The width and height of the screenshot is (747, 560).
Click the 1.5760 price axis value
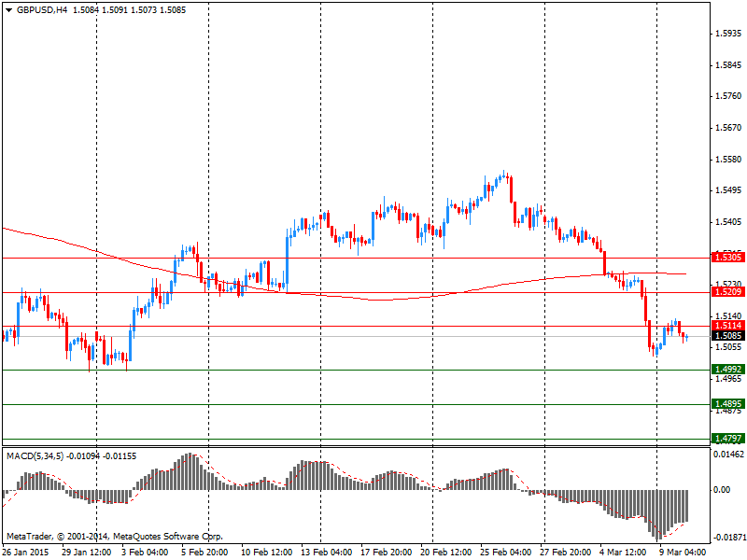click(x=729, y=96)
